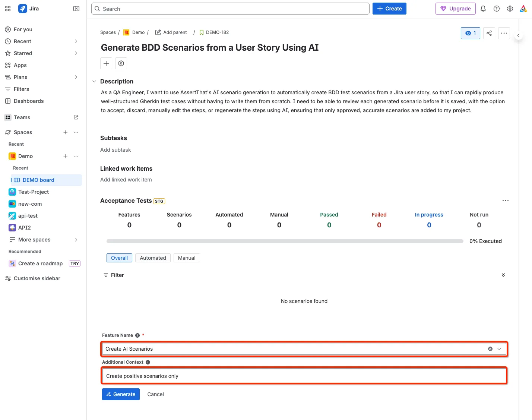532x420 pixels.
Task: Toggle the watch eye button
Action: click(x=471, y=33)
